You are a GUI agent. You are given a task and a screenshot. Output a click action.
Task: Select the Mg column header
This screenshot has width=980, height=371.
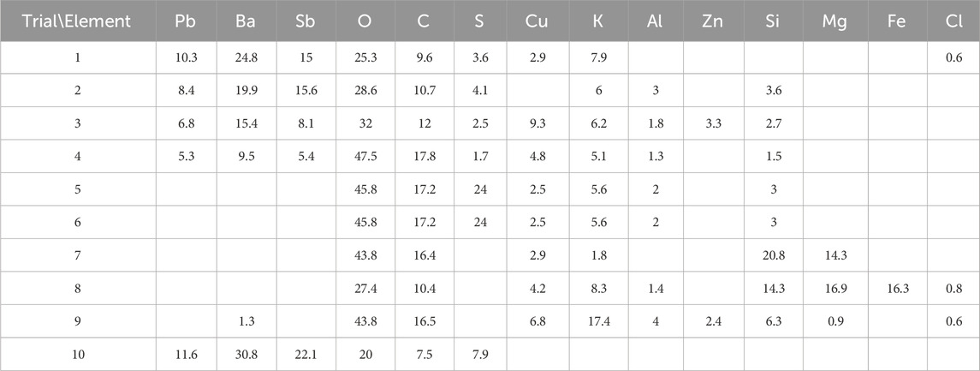point(835,21)
